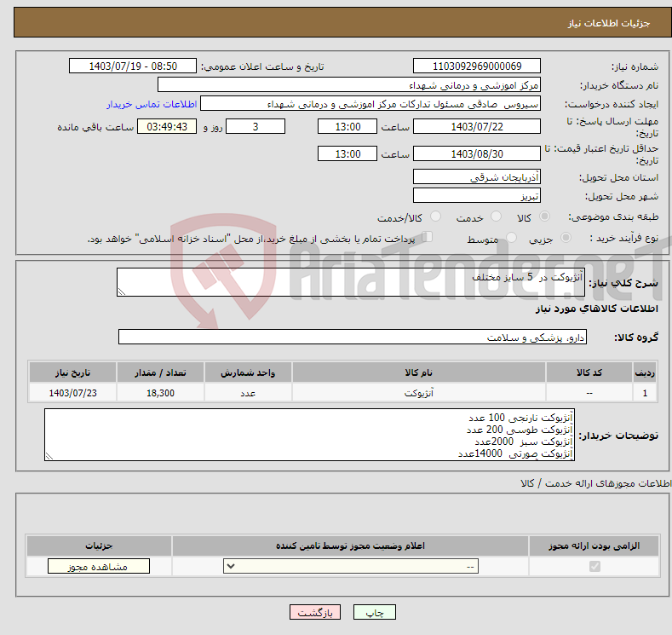The width and height of the screenshot is (672, 635).
Task: Click the row number 1 cell
Action: [645, 393]
